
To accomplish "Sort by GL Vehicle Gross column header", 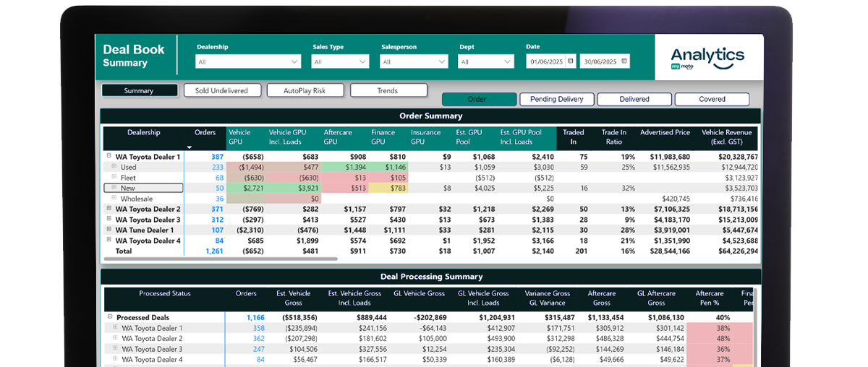I will tap(421, 293).
